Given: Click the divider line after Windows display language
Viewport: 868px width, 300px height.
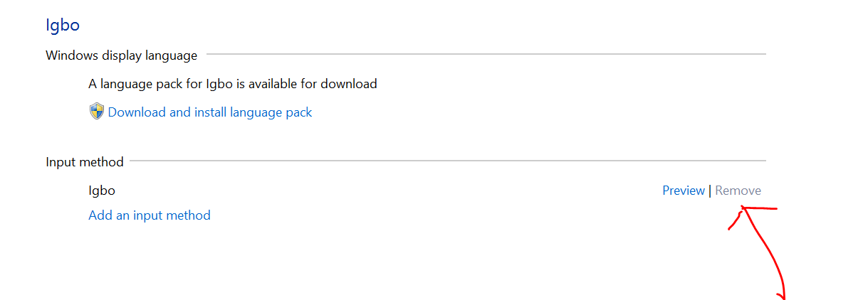Looking at the screenshot, I should click(x=486, y=54).
